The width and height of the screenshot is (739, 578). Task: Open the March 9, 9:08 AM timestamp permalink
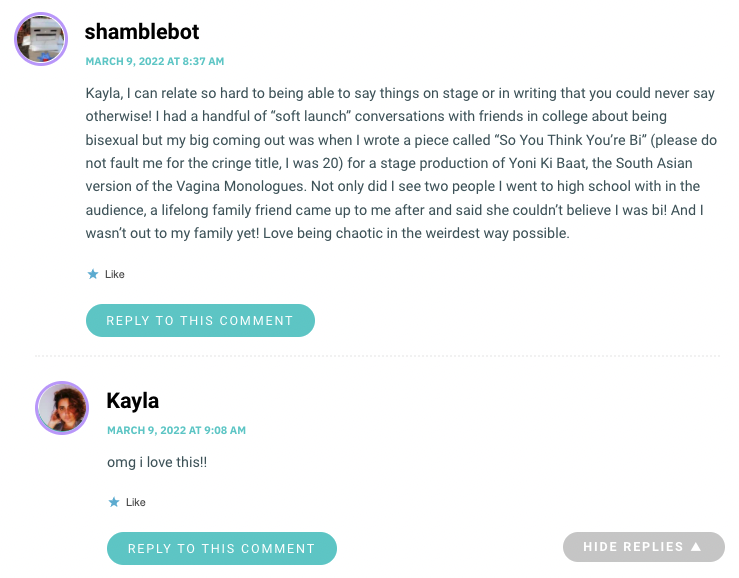click(176, 430)
